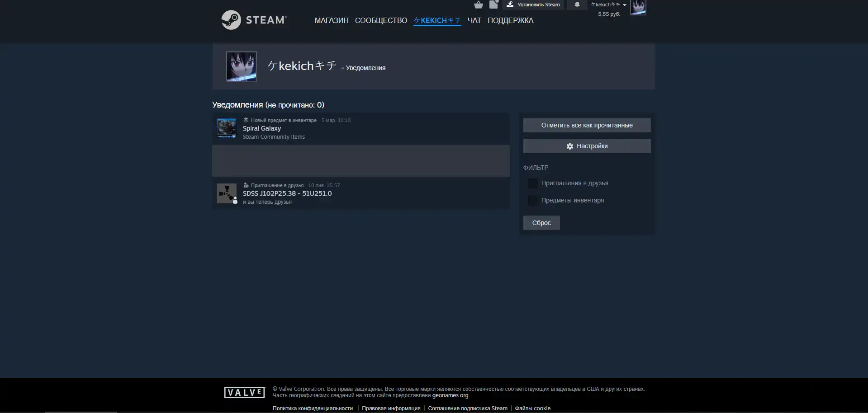Open the ПОДДЕРЖКА menu
The height and width of the screenshot is (413, 868).
coord(510,20)
